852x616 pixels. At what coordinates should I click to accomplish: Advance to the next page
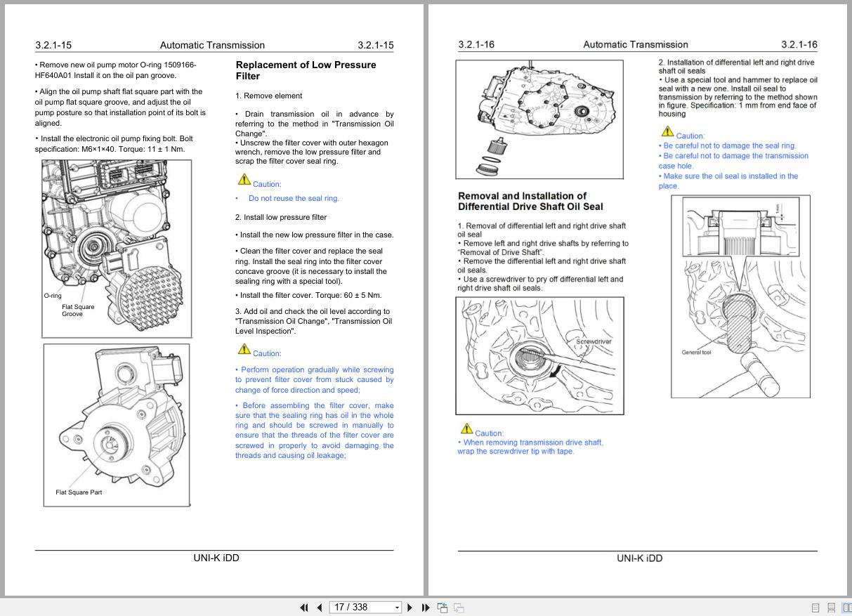click(x=410, y=607)
